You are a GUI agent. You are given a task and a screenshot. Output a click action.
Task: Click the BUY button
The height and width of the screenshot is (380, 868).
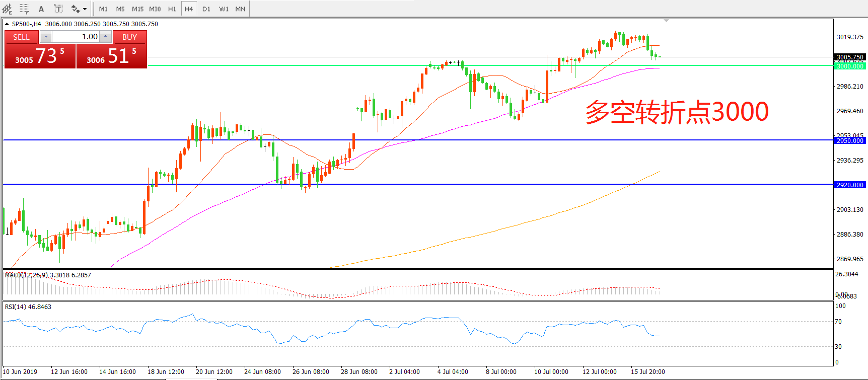click(x=129, y=37)
